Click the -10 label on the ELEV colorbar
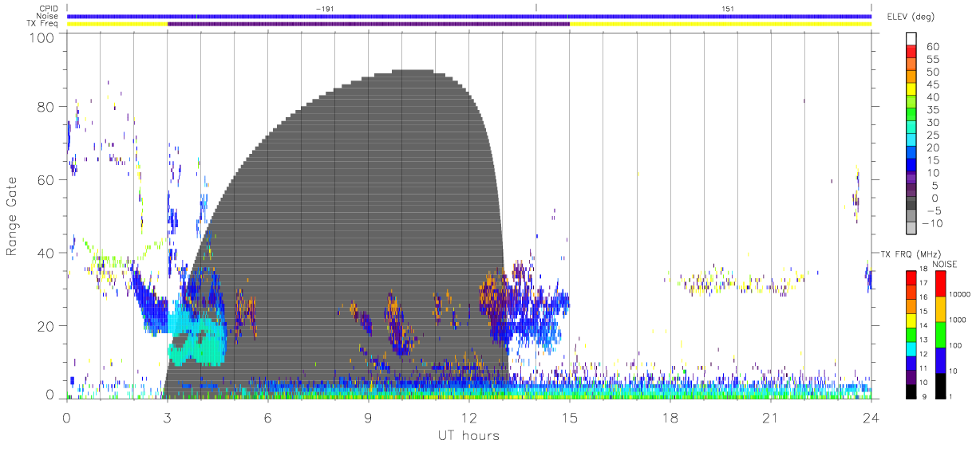 [931, 223]
